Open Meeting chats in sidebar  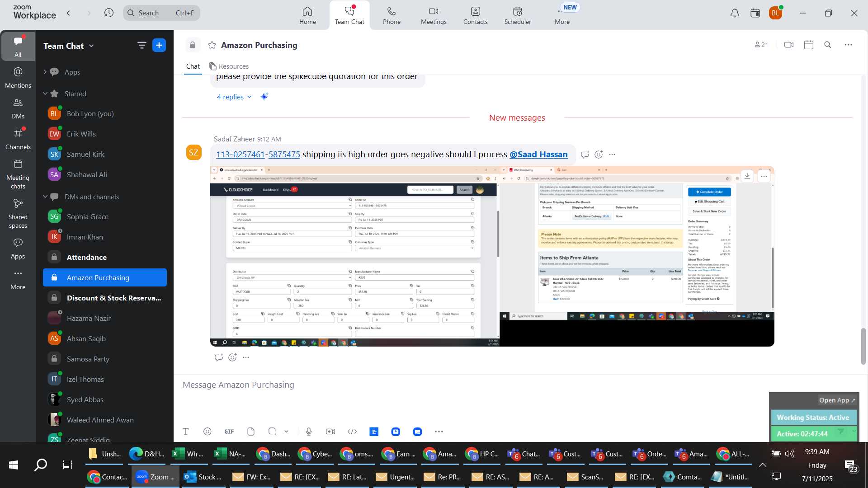click(18, 174)
